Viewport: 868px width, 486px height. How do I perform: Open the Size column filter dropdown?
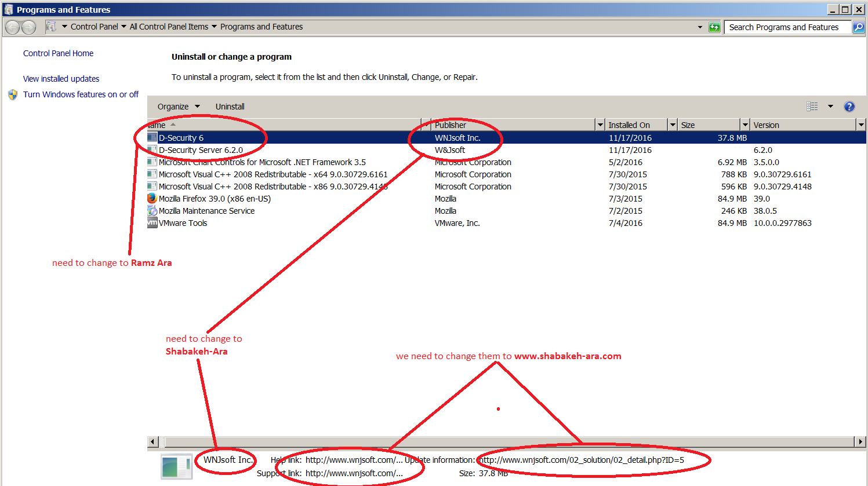745,125
